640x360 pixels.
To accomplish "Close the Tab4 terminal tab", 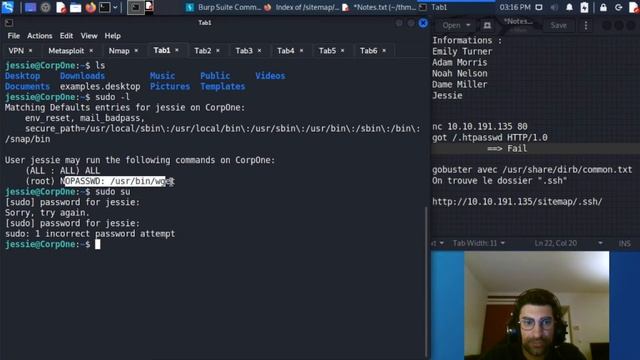I will click(301, 51).
